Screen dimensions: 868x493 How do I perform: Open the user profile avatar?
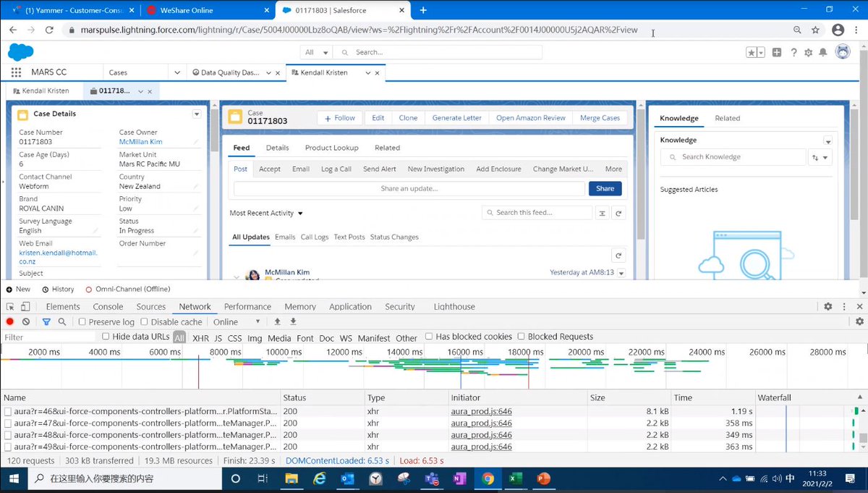tap(842, 52)
